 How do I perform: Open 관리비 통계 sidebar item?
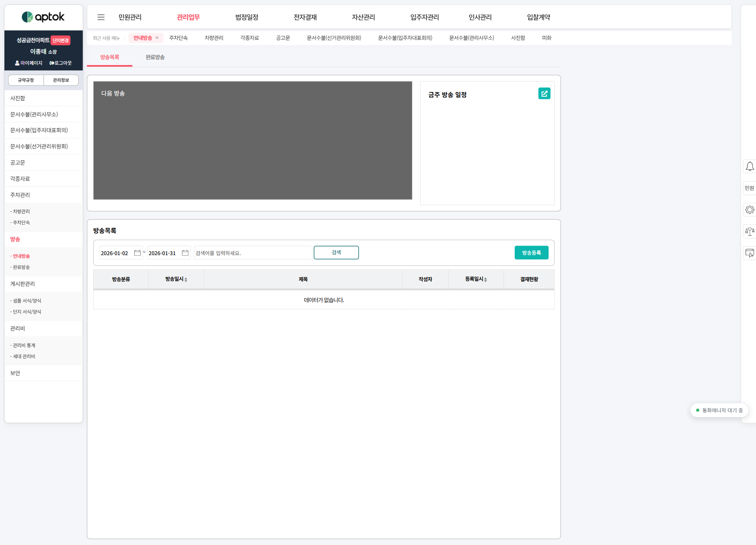pyautogui.click(x=23, y=346)
